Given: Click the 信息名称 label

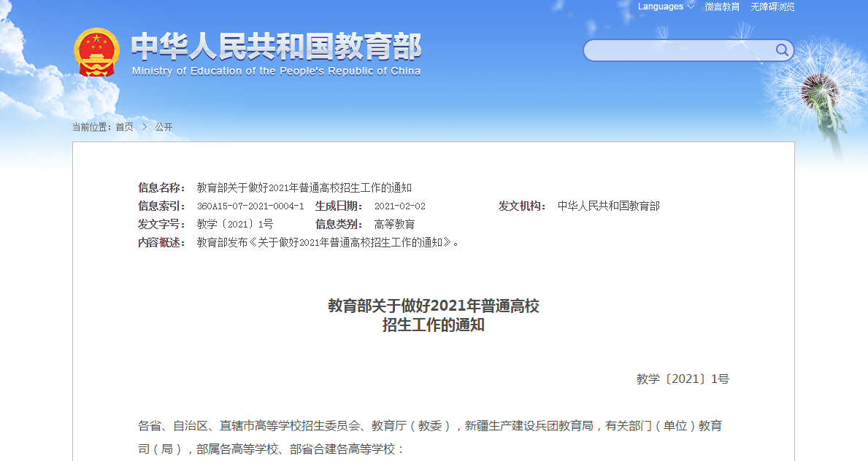Looking at the screenshot, I should click(x=161, y=187).
